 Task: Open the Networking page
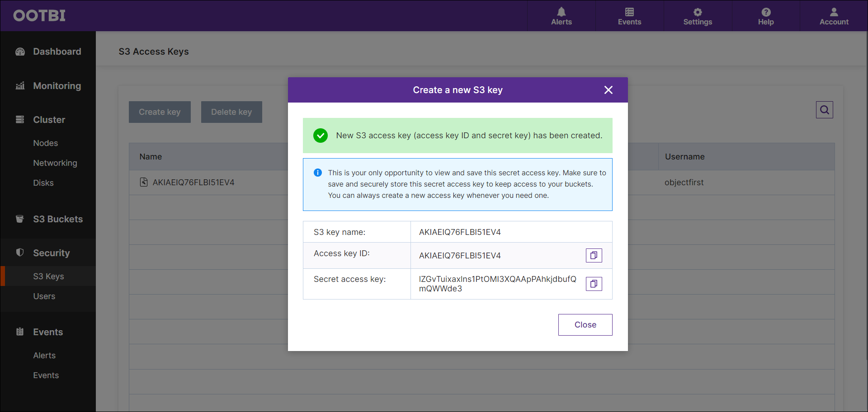click(x=55, y=163)
